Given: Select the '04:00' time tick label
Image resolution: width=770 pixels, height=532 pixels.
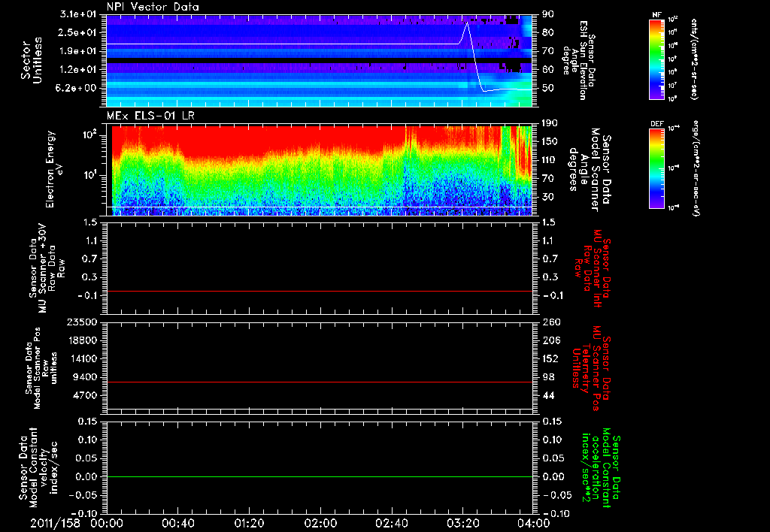Looking at the screenshot, I should 534,523.
